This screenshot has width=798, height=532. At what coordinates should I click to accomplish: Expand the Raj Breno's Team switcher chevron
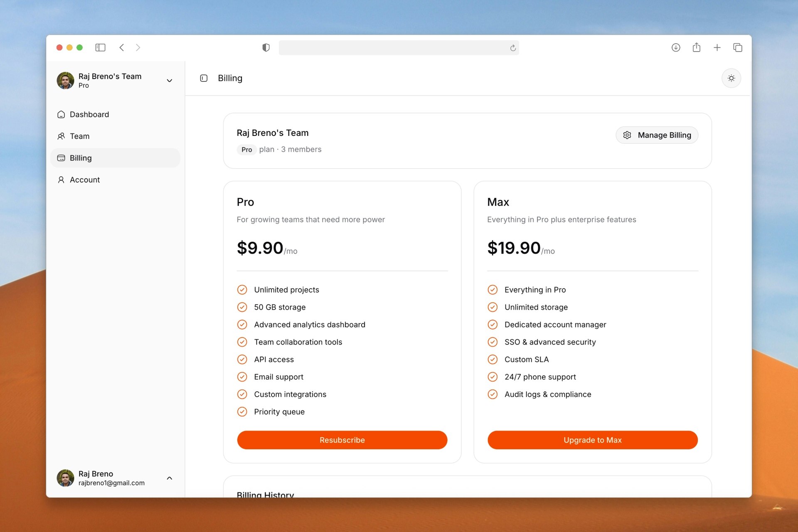tap(169, 81)
